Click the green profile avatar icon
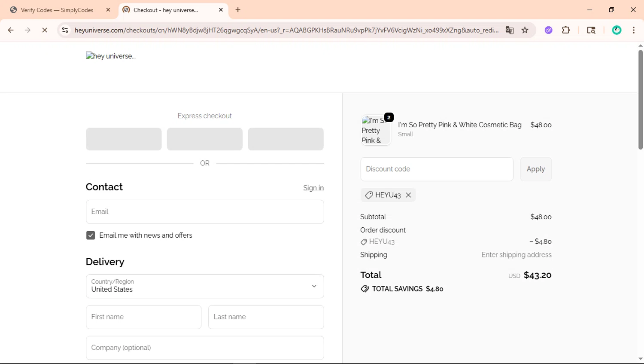 tap(617, 30)
